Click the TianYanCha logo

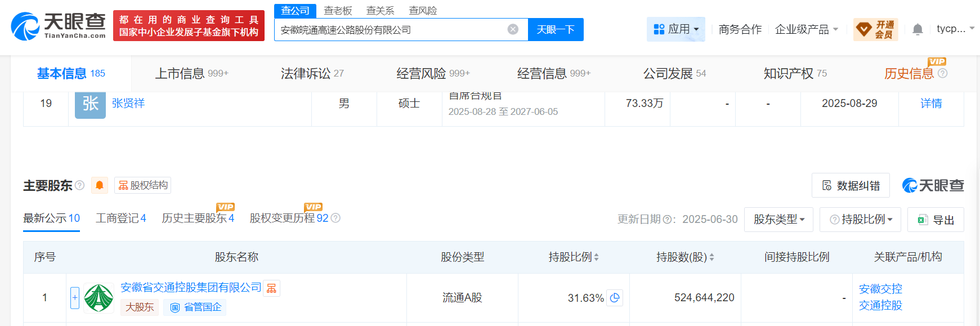(x=59, y=26)
